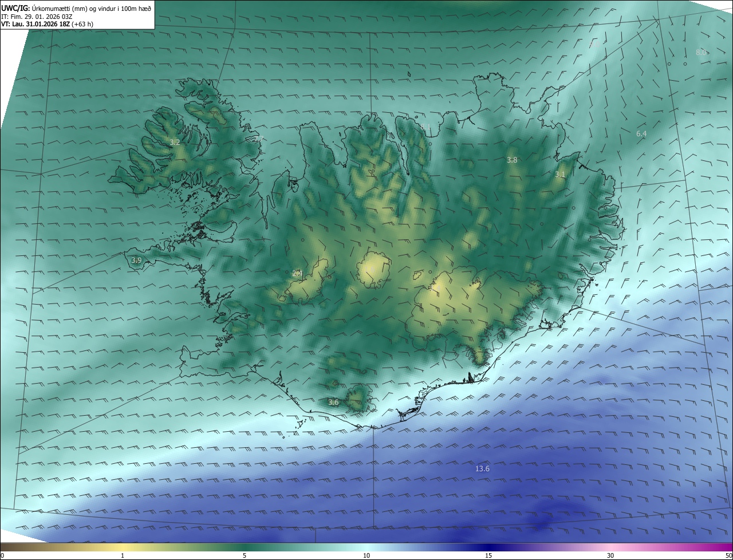Viewport: 733px width, 560px height.
Task: Click the "1" tick on the colour scale
Action: click(123, 555)
